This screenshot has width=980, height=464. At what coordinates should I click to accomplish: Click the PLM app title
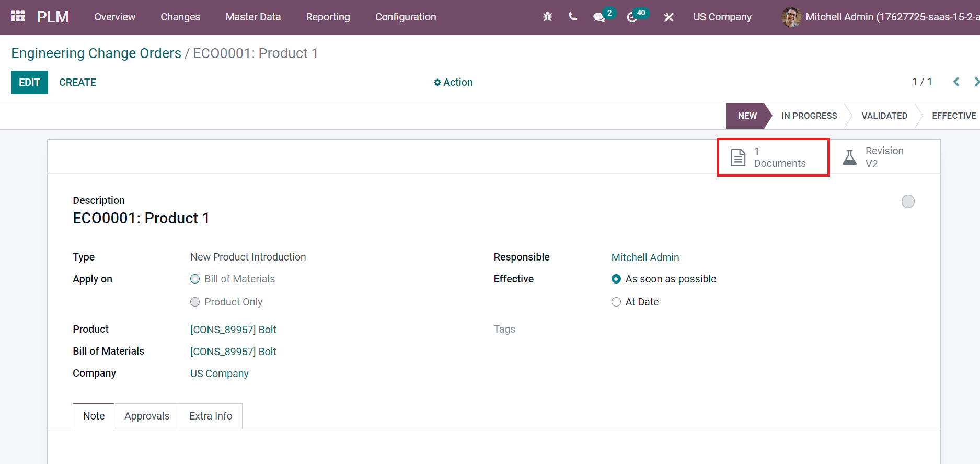click(x=53, y=17)
